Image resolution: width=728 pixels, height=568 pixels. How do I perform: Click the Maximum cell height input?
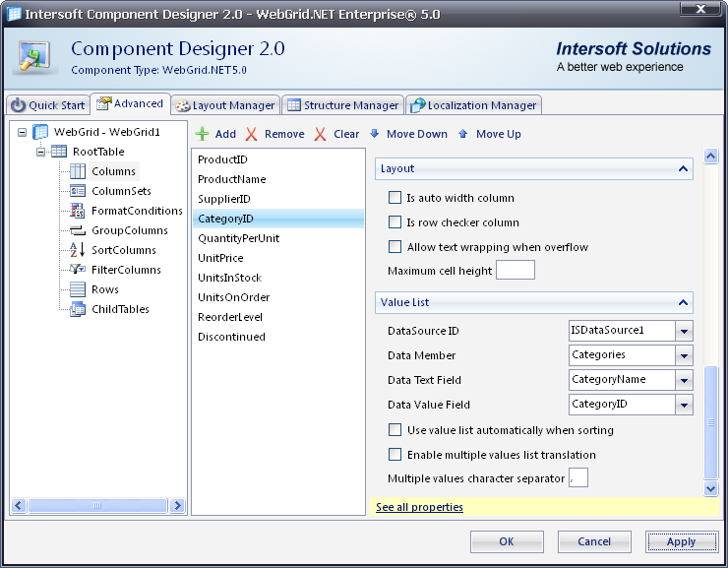[x=516, y=270]
